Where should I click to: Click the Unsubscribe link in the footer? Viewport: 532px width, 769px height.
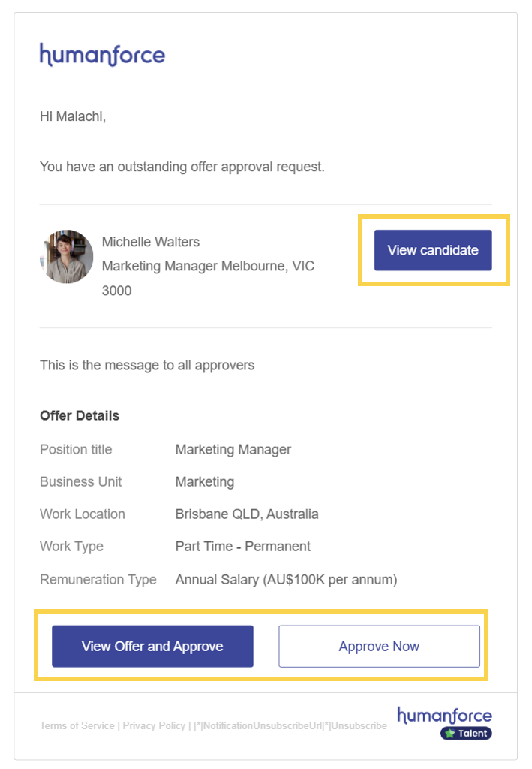[x=359, y=726]
